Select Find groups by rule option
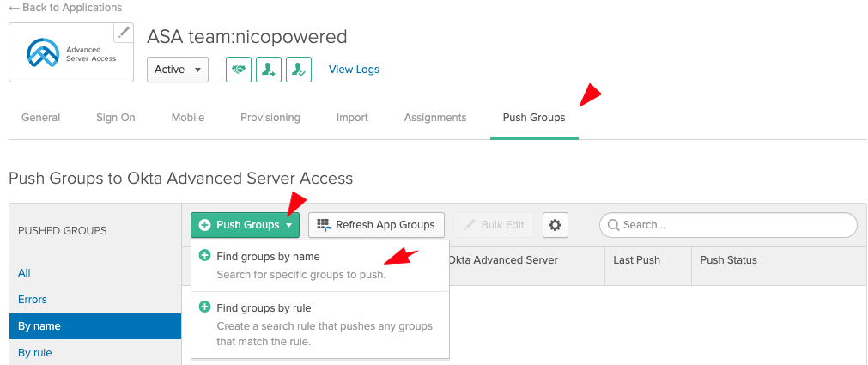 tap(264, 308)
